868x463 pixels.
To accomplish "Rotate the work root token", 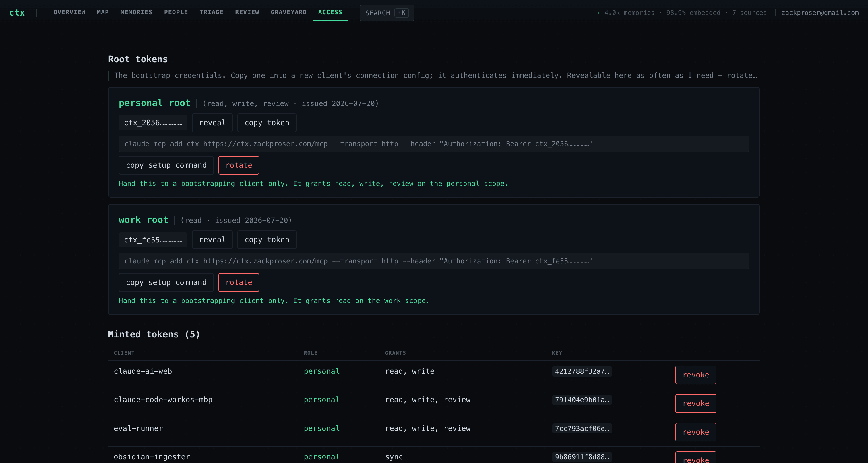I will [239, 282].
